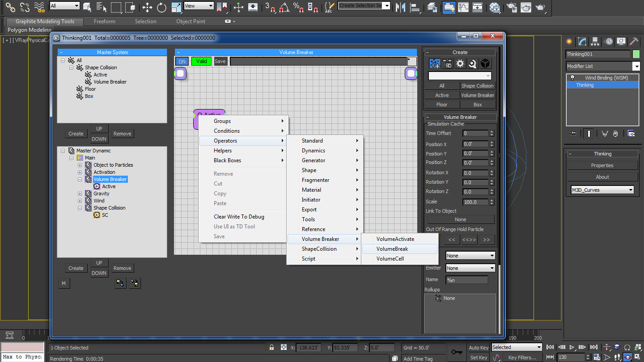Click the Bind to Space Warp icon
The width and height of the screenshot is (644, 362).
(40, 7)
